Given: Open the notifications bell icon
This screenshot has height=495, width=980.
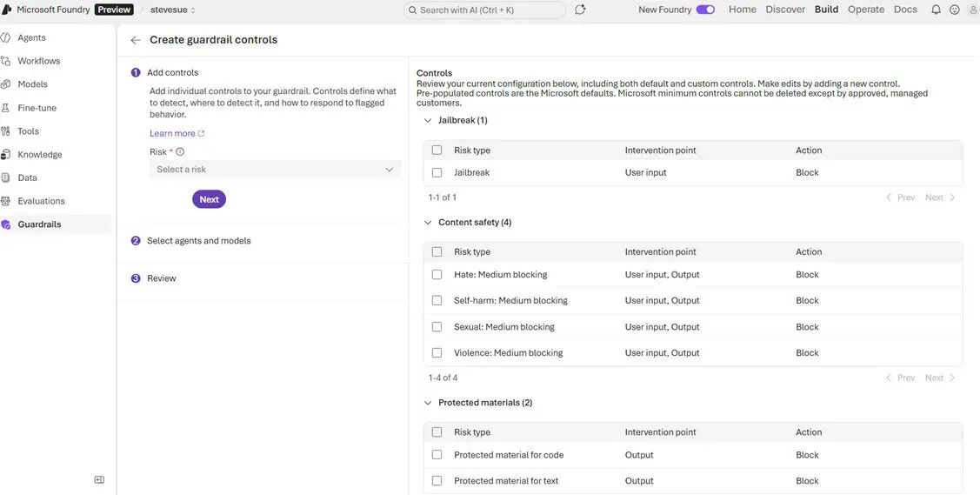Looking at the screenshot, I should coord(936,10).
